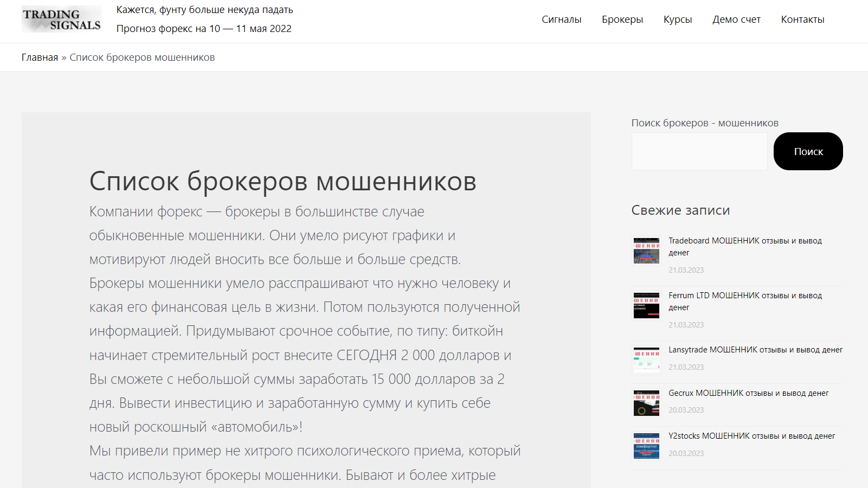Open the Lansytrade post thumbnail
Screen dimensions: 868x488
(647, 360)
